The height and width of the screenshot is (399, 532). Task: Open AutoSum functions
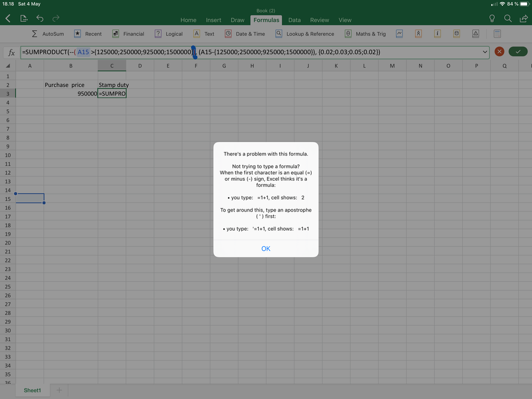[x=47, y=34]
